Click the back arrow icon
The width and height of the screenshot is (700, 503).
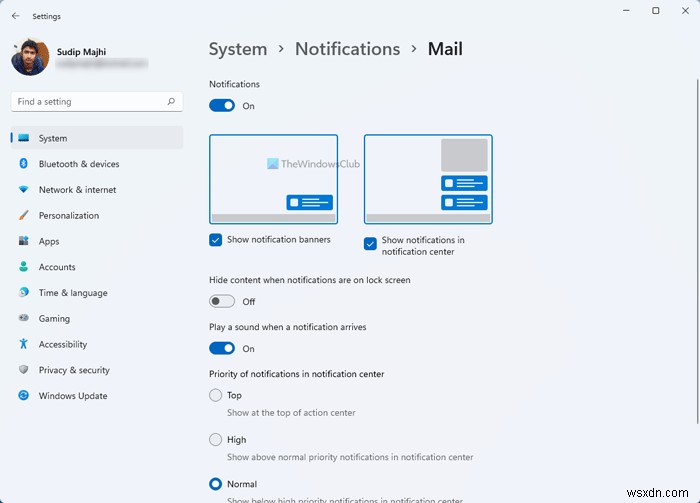16,16
